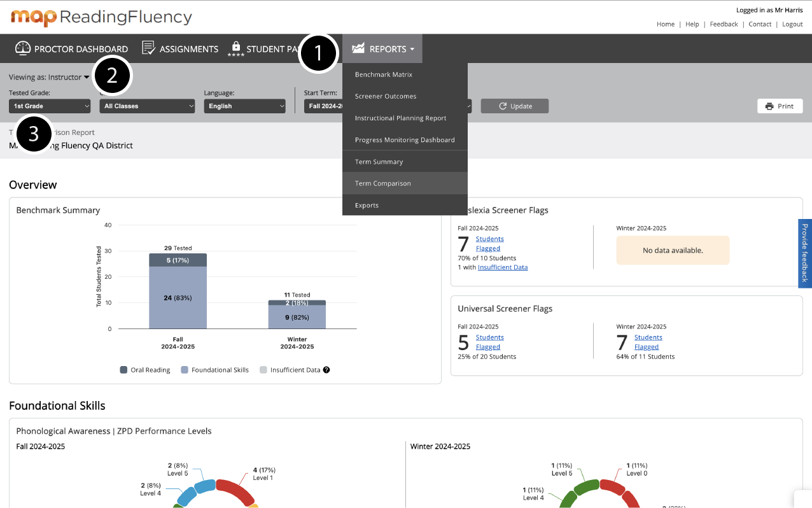Click the printer icon on Print button
This screenshot has height=508, width=812.
769,106
